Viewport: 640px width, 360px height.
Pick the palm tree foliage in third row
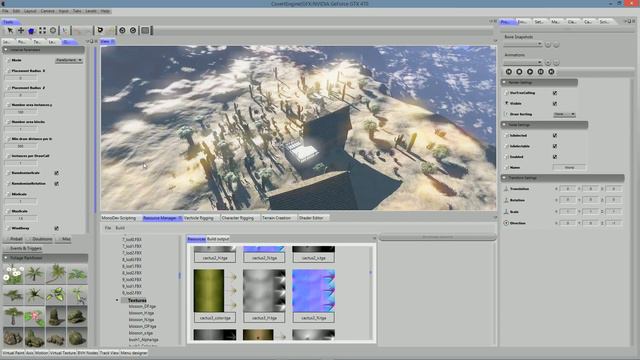click(x=13, y=316)
